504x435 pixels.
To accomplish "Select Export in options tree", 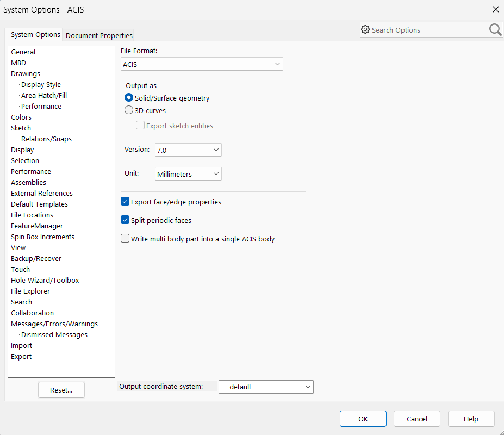I will point(21,357).
